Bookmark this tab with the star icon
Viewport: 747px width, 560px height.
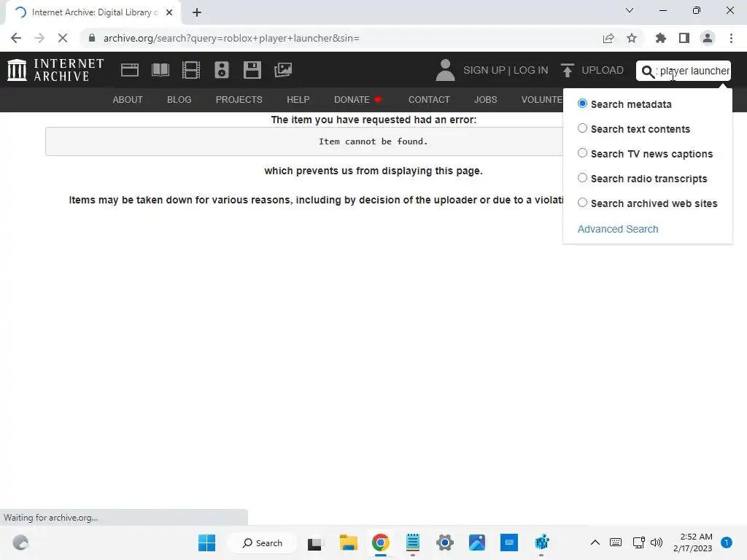[x=632, y=38]
